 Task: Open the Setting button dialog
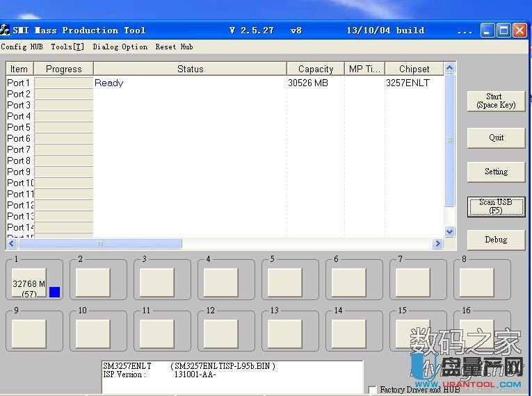coord(496,172)
